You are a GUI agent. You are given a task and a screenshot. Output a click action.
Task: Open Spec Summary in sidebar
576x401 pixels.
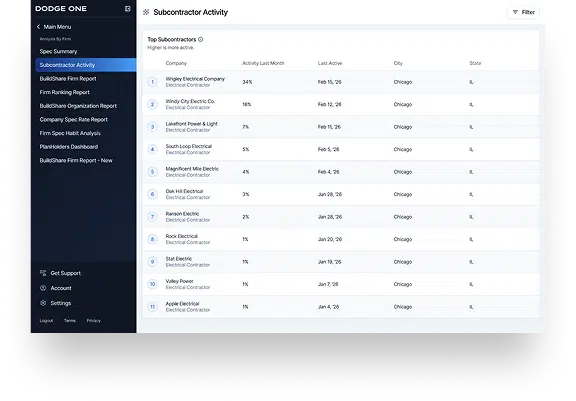pos(58,51)
